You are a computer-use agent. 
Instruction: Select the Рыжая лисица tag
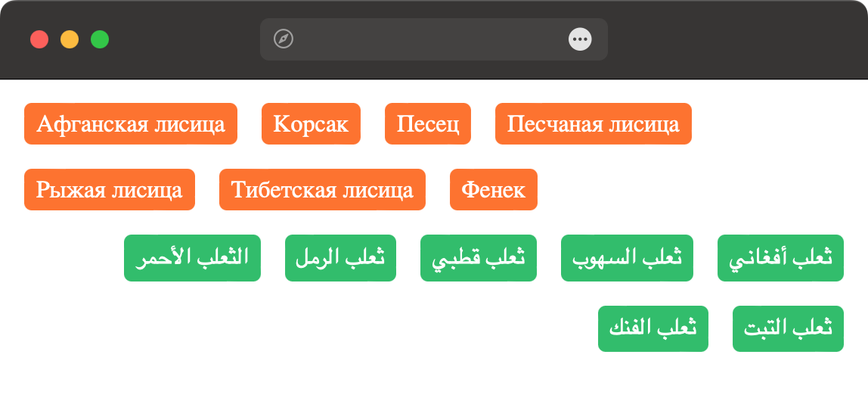[x=110, y=189]
